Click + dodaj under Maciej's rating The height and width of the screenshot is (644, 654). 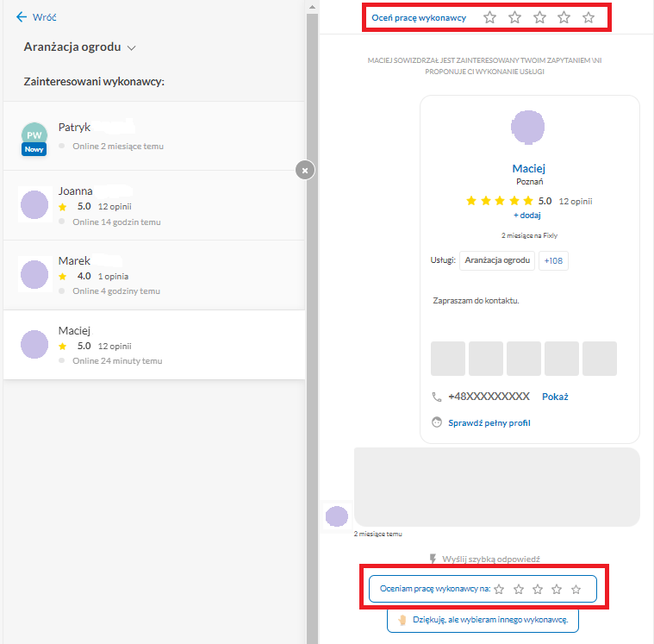pos(527,216)
